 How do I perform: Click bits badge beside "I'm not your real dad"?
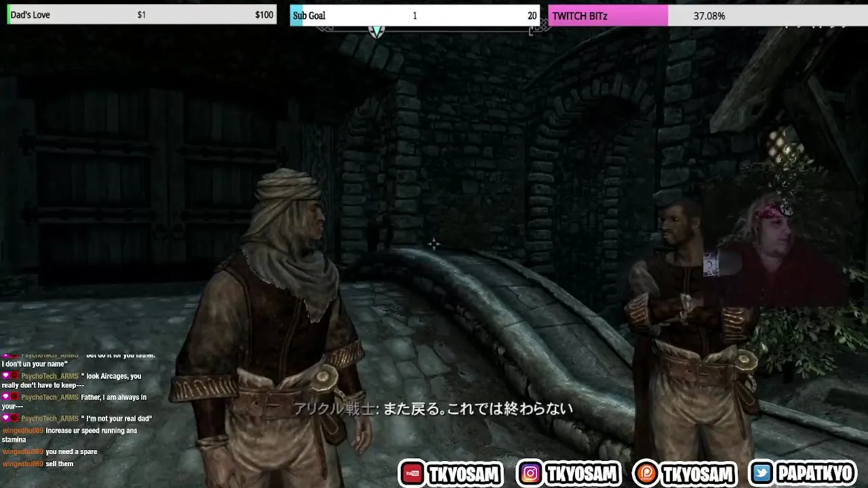(x=5, y=418)
